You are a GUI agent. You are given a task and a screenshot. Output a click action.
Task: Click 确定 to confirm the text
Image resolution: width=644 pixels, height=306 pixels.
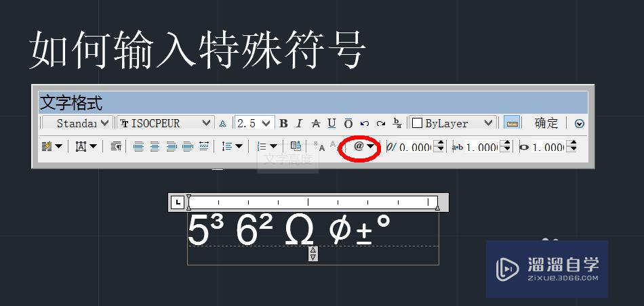(x=546, y=123)
